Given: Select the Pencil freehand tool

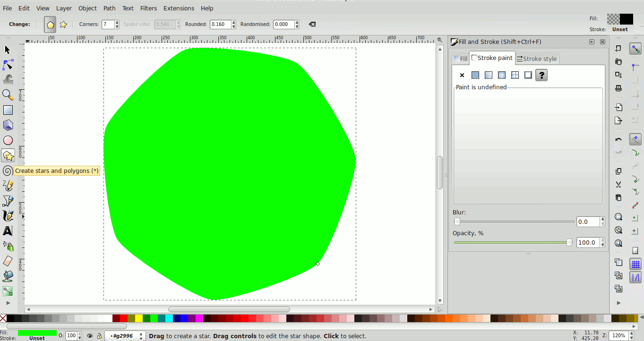Looking at the screenshot, I should click(8, 186).
